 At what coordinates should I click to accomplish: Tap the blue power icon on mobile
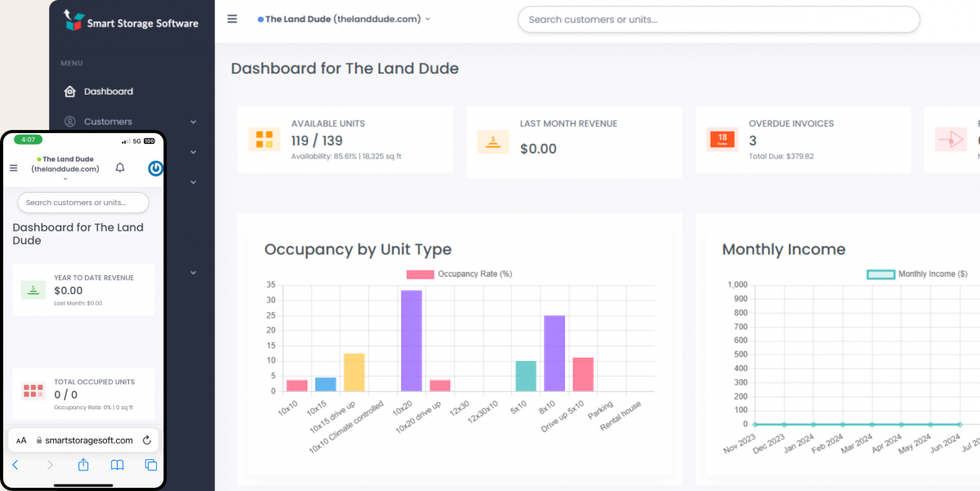[x=155, y=168]
